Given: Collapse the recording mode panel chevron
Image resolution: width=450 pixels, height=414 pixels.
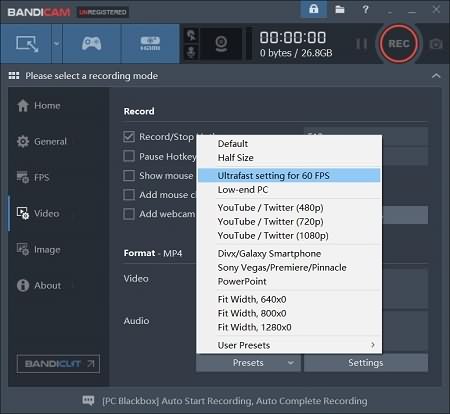Looking at the screenshot, I should 436,76.
